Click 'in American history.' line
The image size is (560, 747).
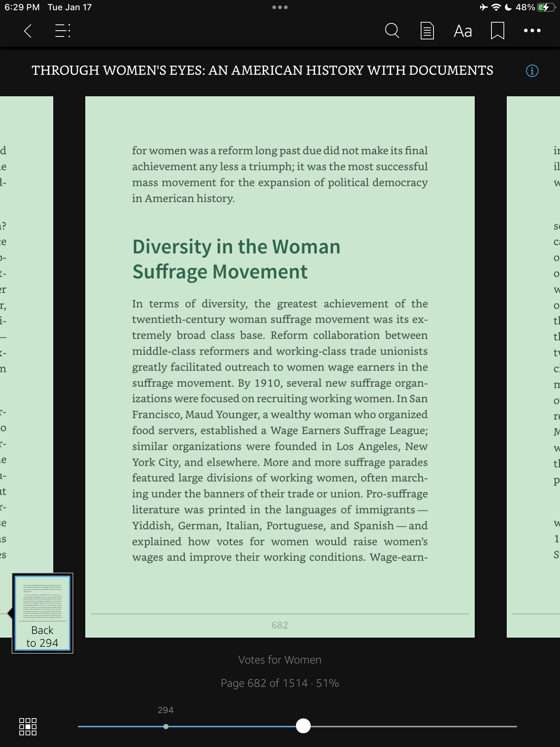[x=183, y=198]
